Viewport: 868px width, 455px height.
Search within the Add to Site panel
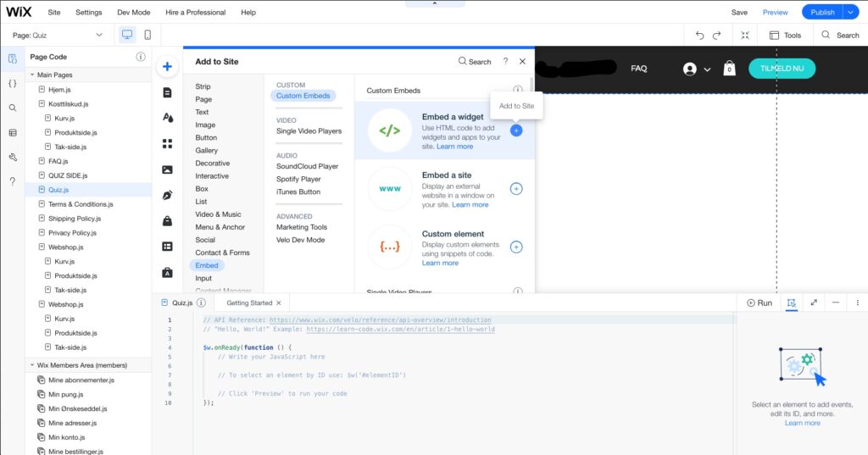475,62
